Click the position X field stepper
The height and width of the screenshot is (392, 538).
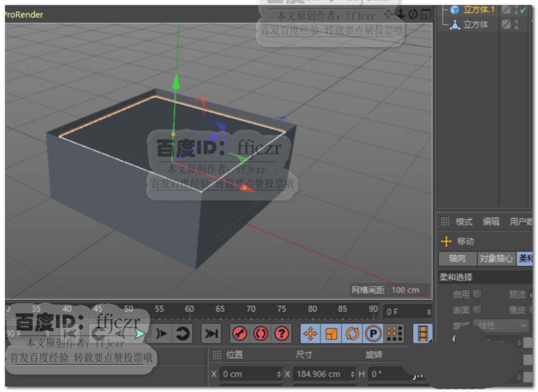pos(279,374)
